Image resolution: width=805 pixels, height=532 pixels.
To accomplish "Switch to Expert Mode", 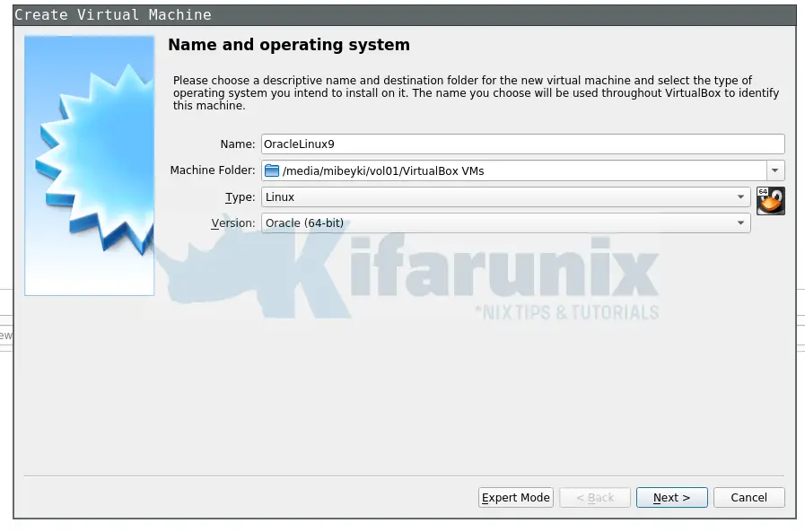I will coord(515,497).
